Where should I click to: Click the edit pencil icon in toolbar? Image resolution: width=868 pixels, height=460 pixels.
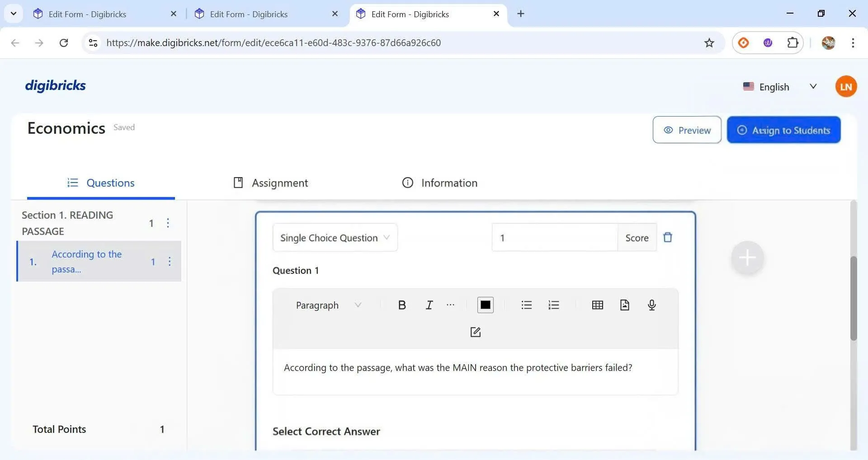[x=475, y=332]
